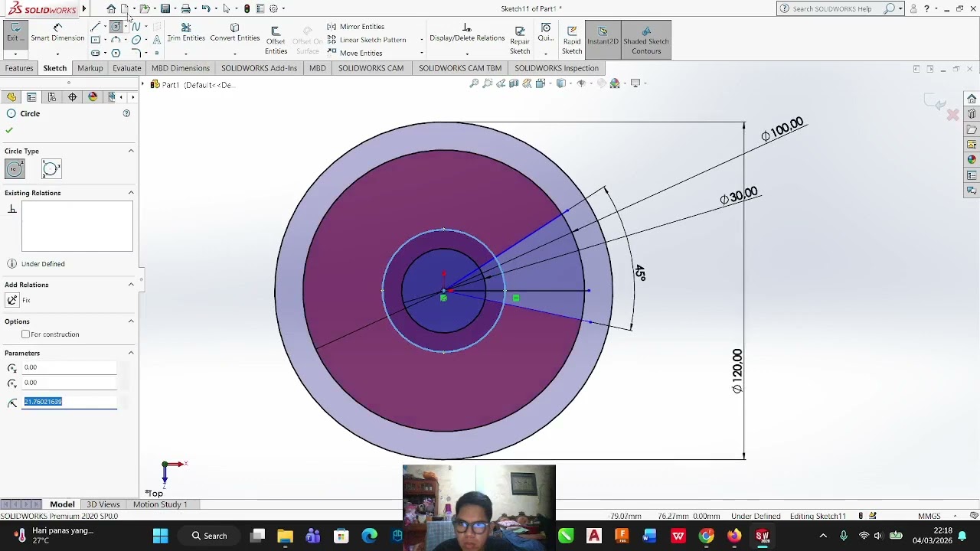Open the 3D Views bottom tab

tap(103, 504)
